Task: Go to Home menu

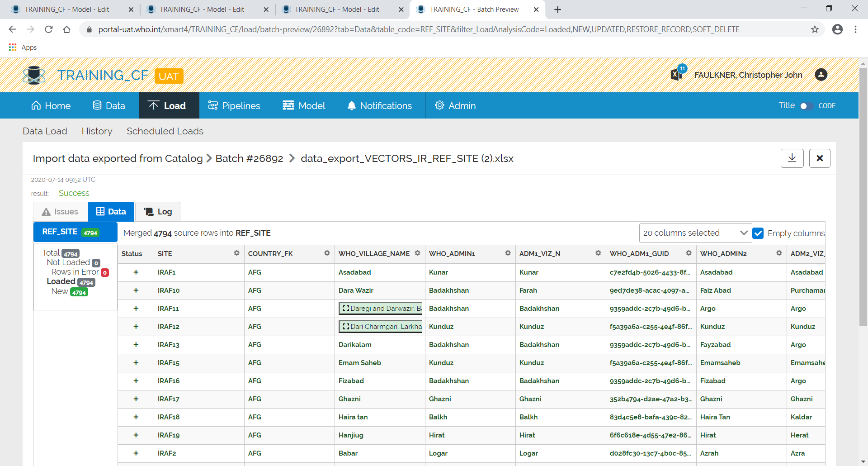Action: click(x=51, y=106)
